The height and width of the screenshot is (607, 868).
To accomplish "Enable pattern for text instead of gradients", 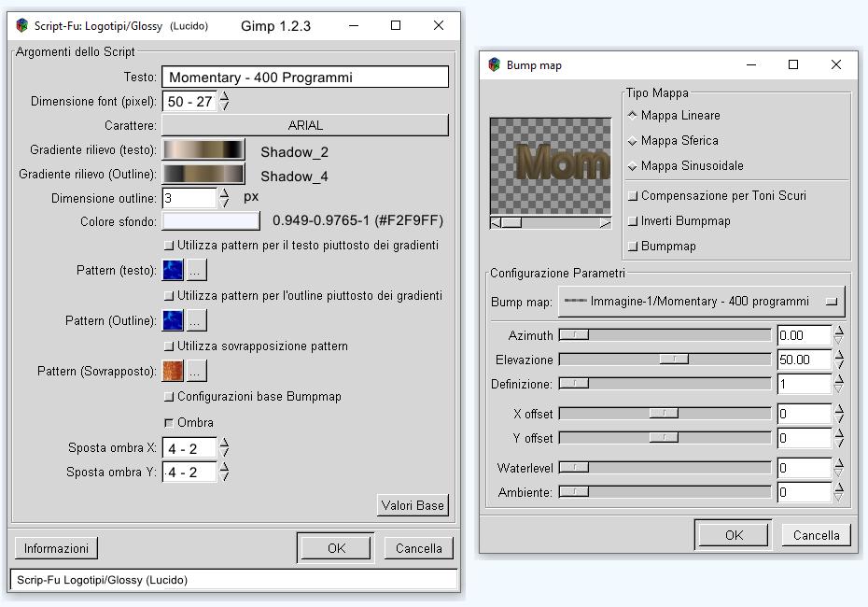I will tap(169, 246).
